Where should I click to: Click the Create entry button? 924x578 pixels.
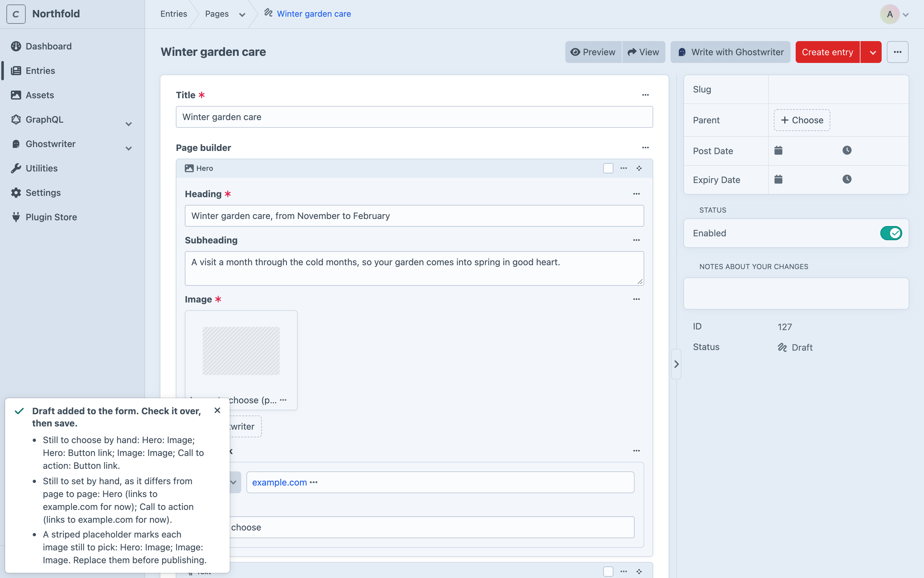[827, 52]
